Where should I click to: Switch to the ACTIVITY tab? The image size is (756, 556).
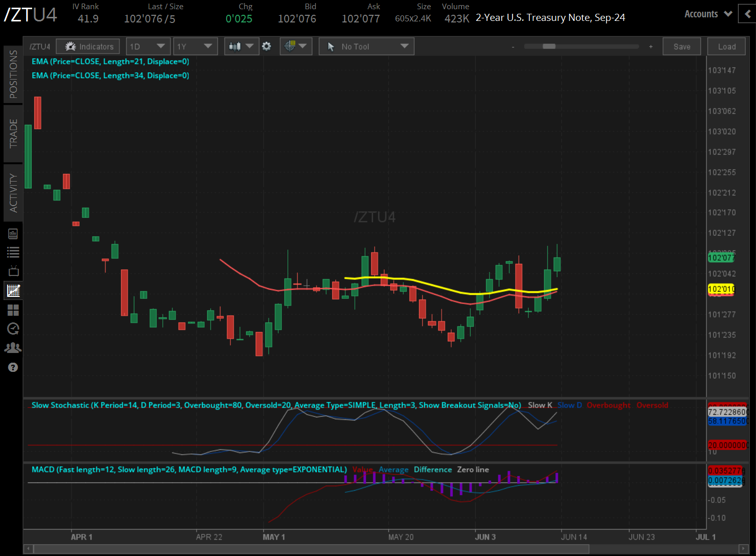[x=13, y=193]
